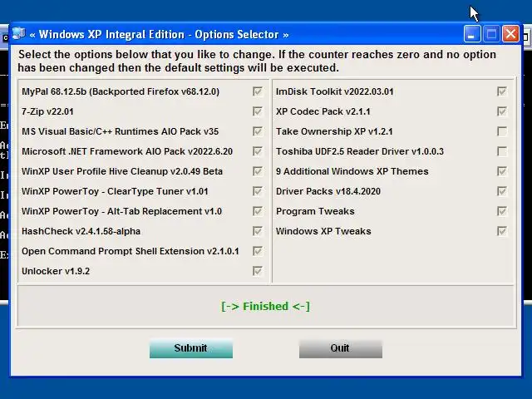This screenshot has width=532, height=399.
Task: Close the Options Selector window
Action: pos(511,34)
